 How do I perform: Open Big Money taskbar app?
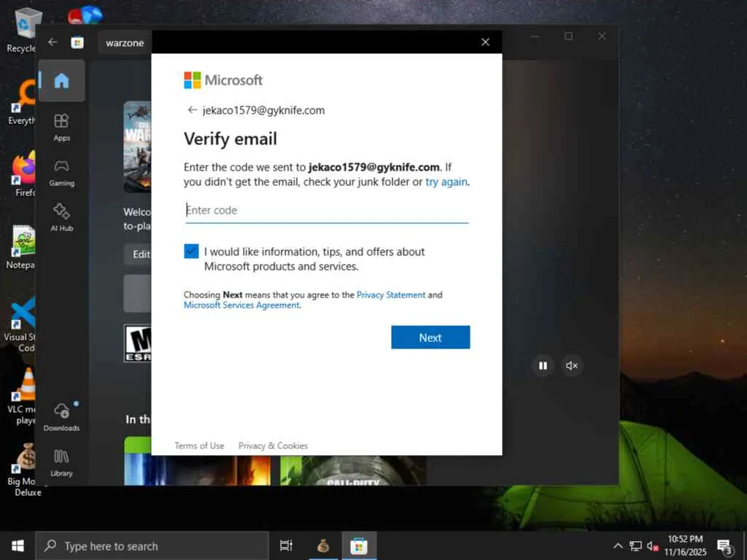(x=323, y=545)
